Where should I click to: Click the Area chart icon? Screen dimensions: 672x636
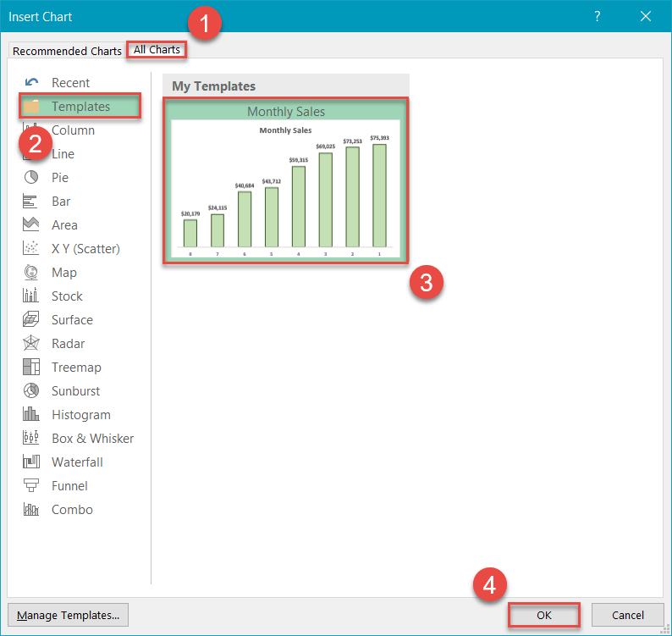pos(30,224)
